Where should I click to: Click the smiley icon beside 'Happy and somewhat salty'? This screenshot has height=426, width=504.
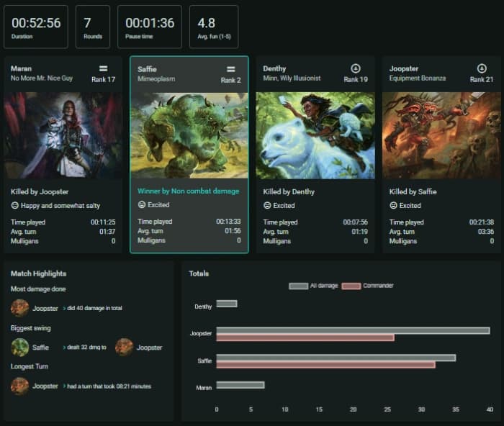coord(15,205)
